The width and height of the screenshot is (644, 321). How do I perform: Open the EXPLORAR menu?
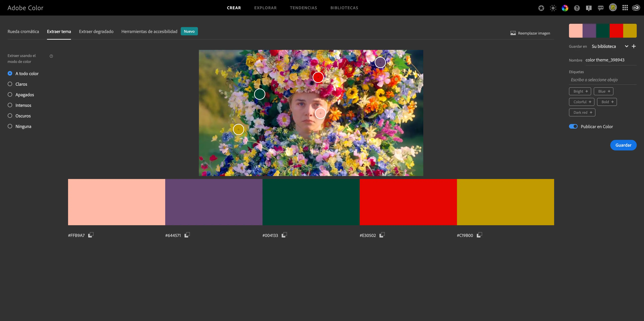tap(265, 8)
